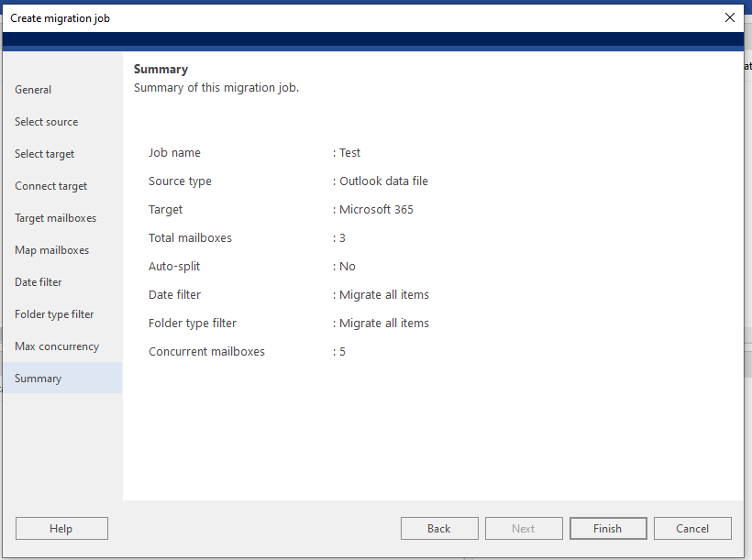Click the Job name value showing Test

(348, 152)
